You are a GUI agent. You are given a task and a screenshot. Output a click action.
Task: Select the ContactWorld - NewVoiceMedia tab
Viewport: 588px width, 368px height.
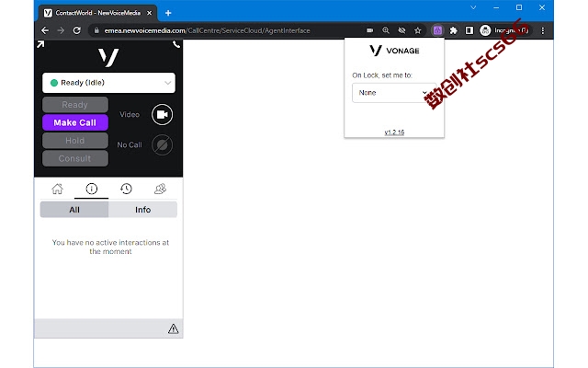tap(97, 13)
